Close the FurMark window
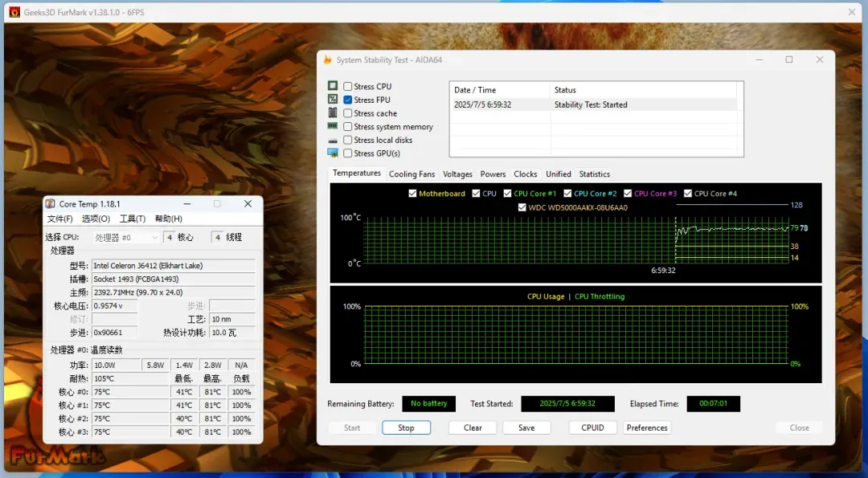Screen dimensions: 868x478 point(852,12)
